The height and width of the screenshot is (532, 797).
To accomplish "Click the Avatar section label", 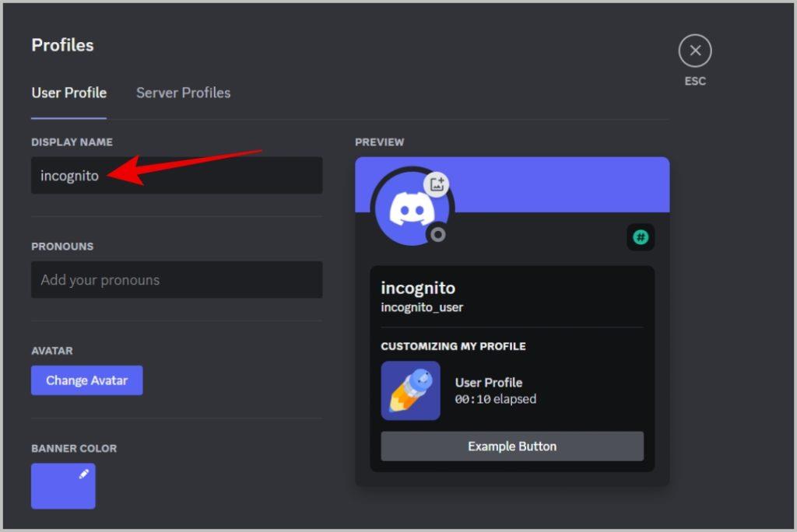I will 52,351.
